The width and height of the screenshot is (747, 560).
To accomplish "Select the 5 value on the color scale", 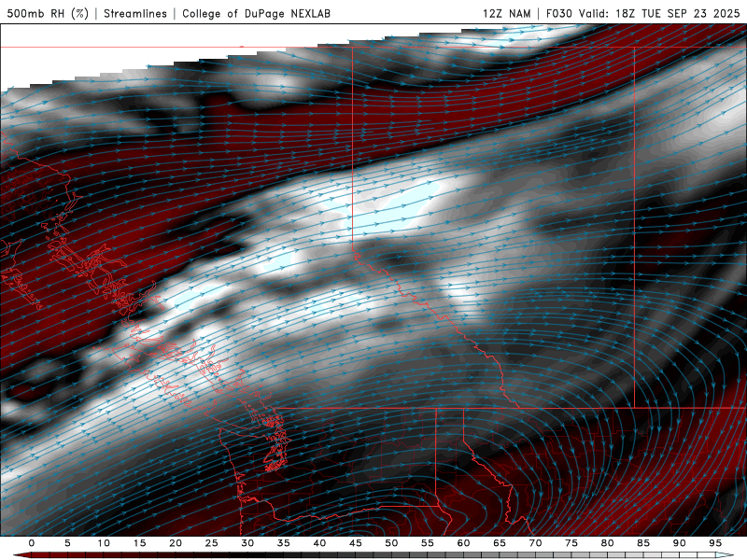I will [x=67, y=543].
